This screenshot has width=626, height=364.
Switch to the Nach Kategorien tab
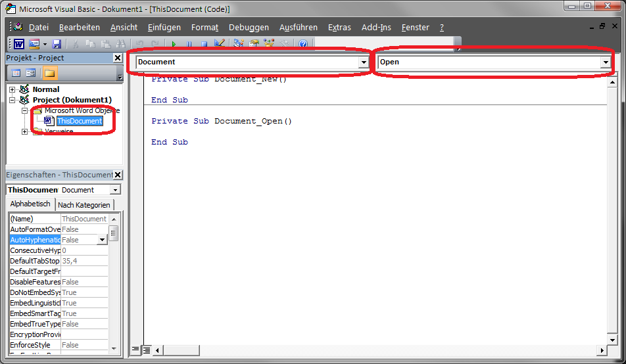[84, 205]
